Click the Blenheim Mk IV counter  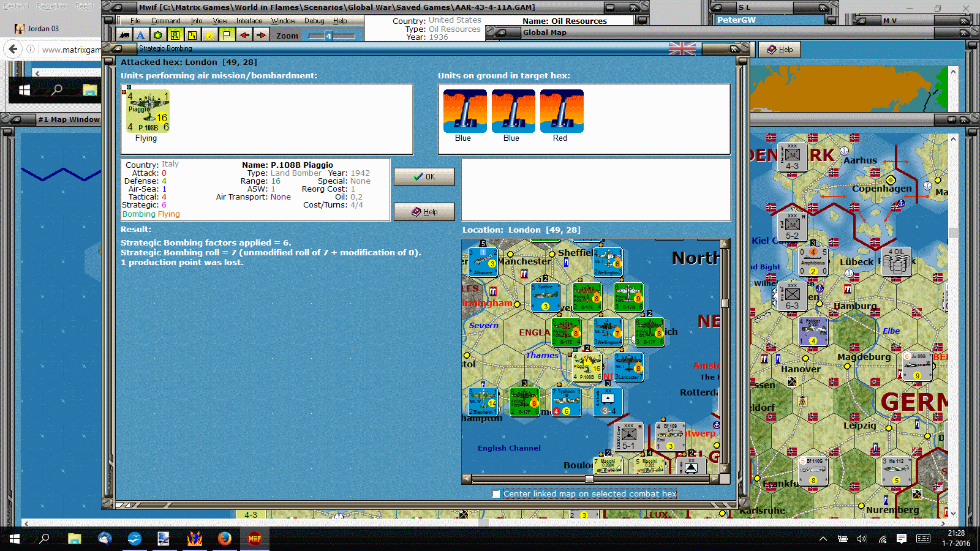[483, 402]
